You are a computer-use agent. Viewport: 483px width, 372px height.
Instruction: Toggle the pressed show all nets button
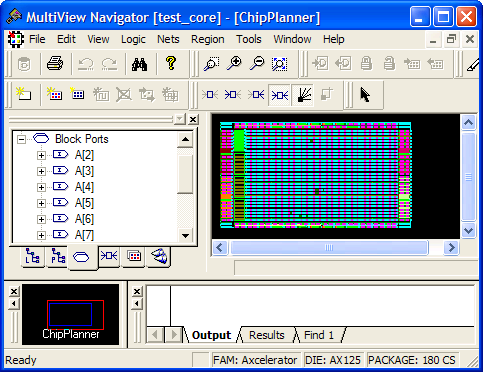point(279,95)
